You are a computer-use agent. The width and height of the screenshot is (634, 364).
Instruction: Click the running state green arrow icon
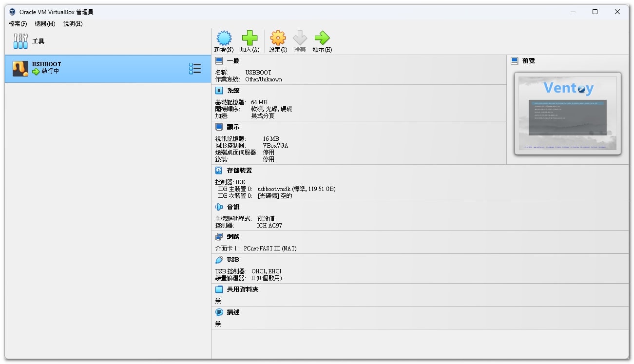tap(36, 72)
